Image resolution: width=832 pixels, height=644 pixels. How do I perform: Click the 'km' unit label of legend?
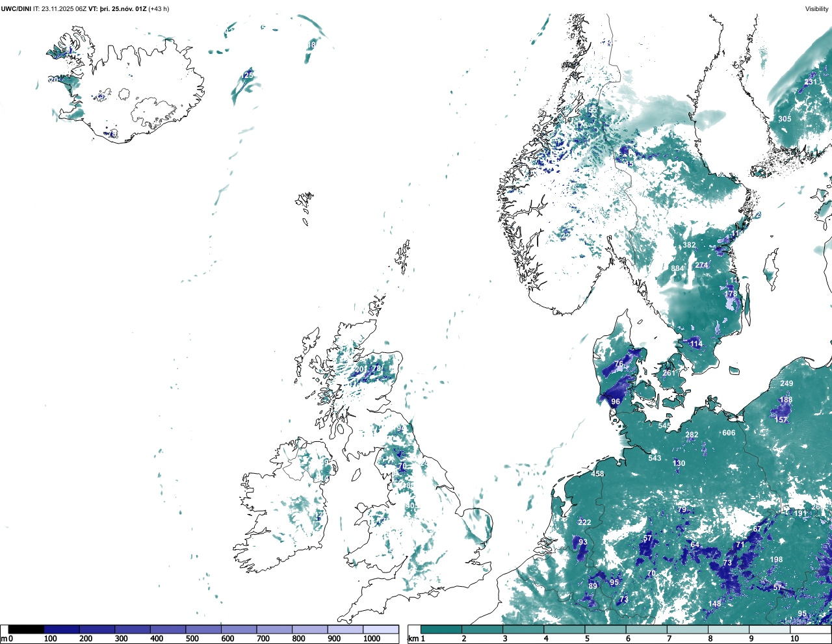click(413, 639)
